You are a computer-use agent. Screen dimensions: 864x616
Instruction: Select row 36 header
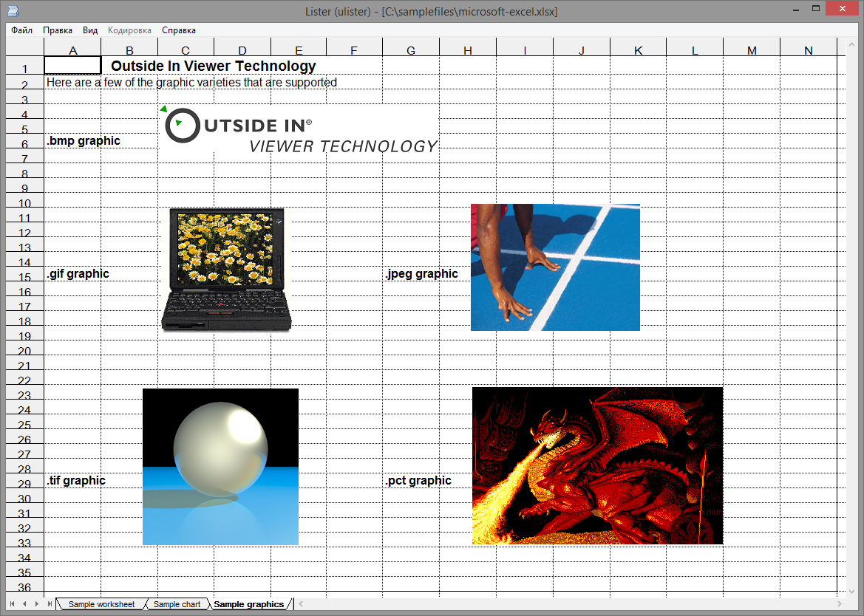[25, 586]
